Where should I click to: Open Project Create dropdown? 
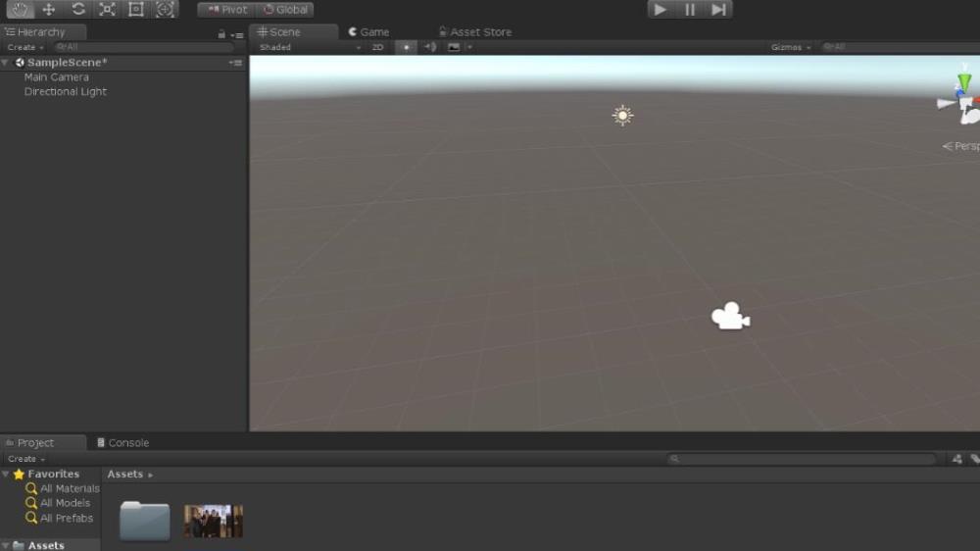click(x=26, y=459)
